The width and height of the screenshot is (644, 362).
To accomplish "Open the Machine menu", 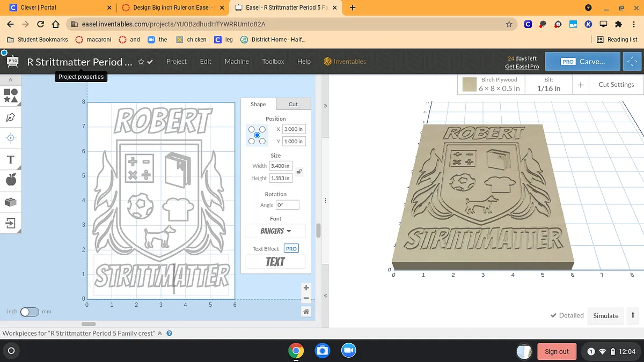I will click(237, 62).
